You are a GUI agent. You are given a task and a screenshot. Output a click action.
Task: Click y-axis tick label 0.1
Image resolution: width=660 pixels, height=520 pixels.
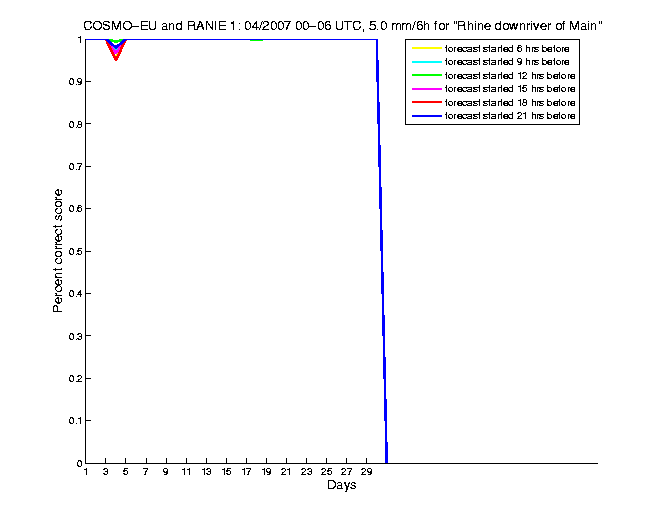coord(75,421)
